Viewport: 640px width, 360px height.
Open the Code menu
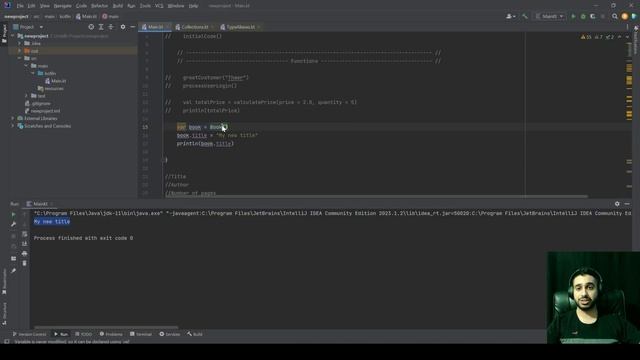click(x=81, y=6)
